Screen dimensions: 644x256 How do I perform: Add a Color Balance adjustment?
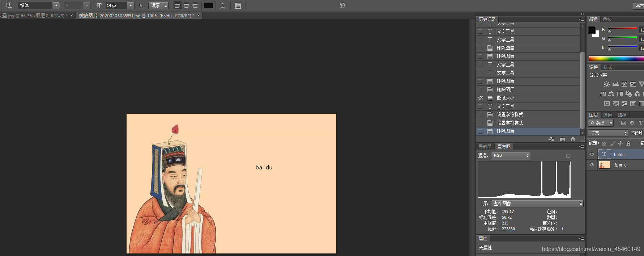coord(611,94)
